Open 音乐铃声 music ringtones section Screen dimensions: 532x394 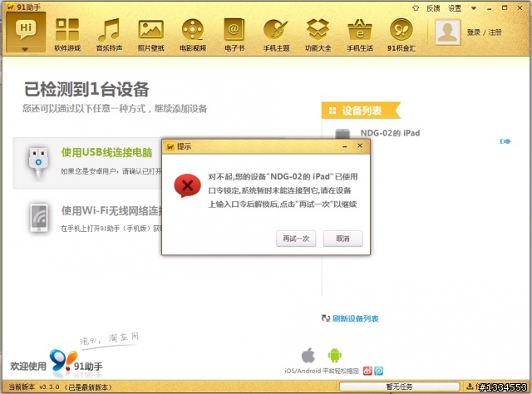109,35
